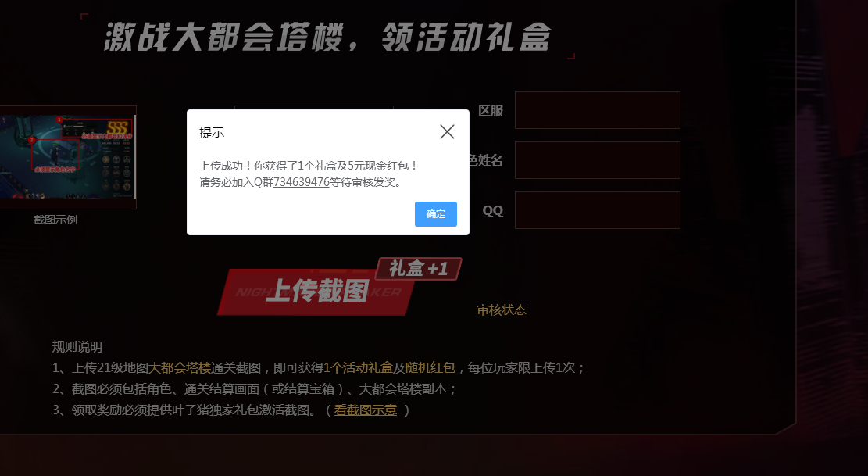
Task: Focus the QQ number input field
Action: [598, 210]
